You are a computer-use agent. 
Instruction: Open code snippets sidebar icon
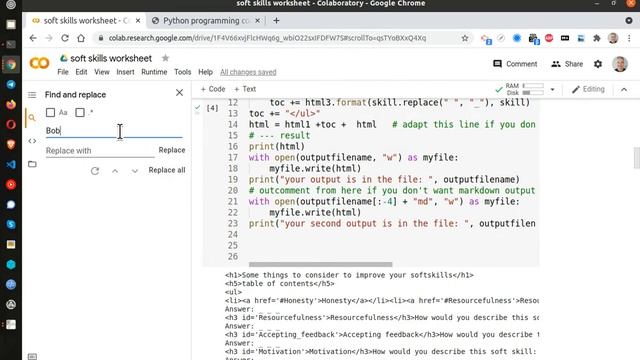point(32,141)
